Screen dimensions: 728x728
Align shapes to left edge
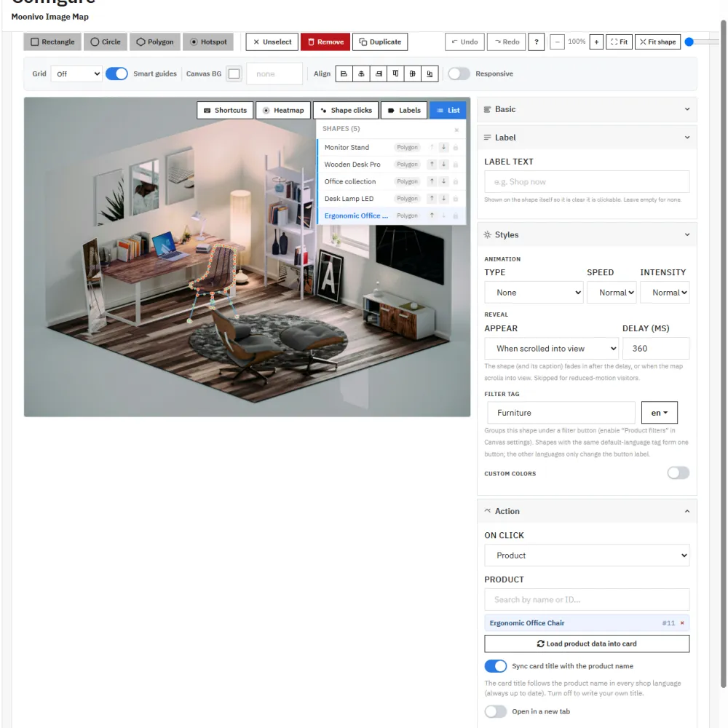point(344,74)
